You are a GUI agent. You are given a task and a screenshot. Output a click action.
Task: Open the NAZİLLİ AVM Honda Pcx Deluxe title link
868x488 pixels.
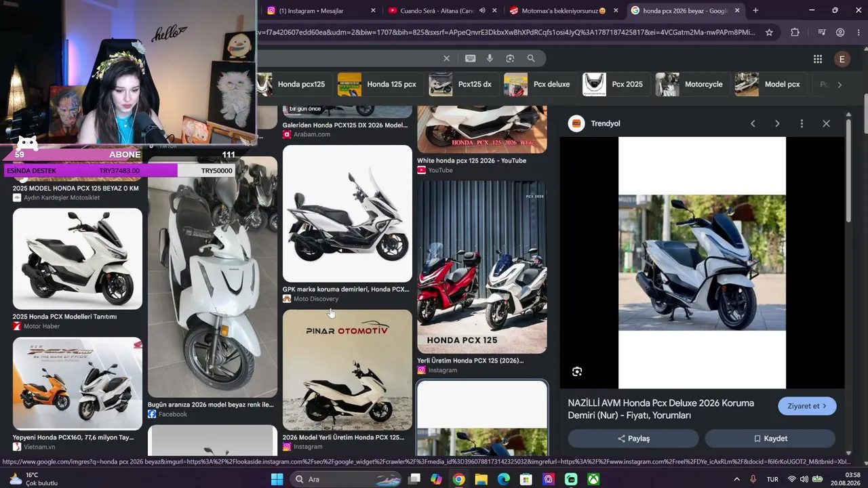coord(661,409)
